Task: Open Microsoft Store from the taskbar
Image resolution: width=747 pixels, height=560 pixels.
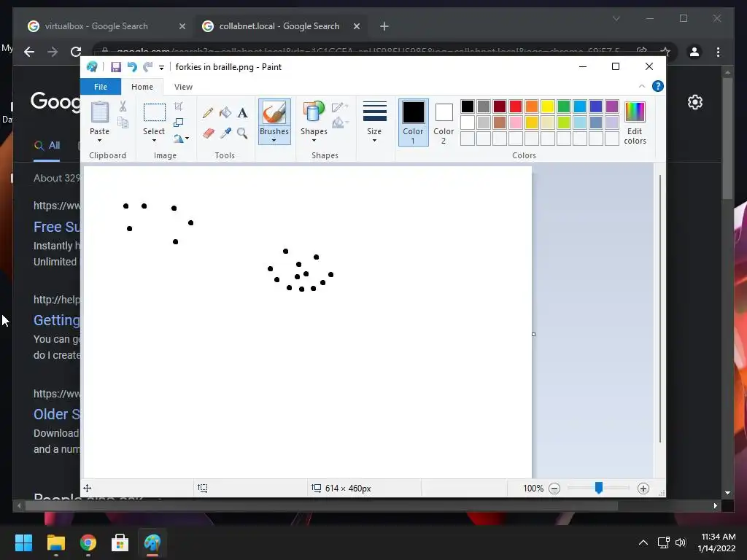Action: pyautogui.click(x=120, y=542)
